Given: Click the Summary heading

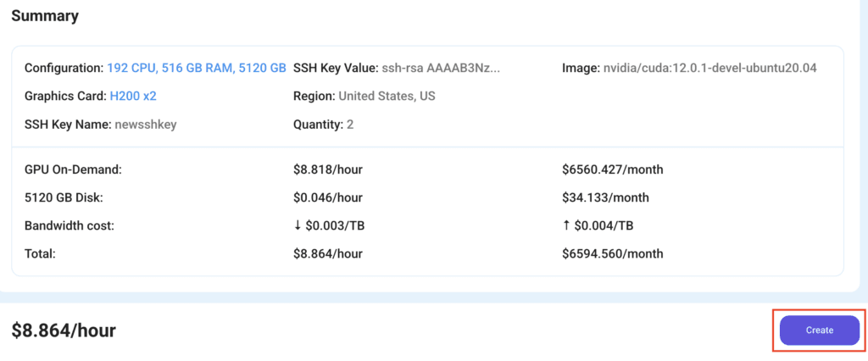Looking at the screenshot, I should click(x=45, y=16).
